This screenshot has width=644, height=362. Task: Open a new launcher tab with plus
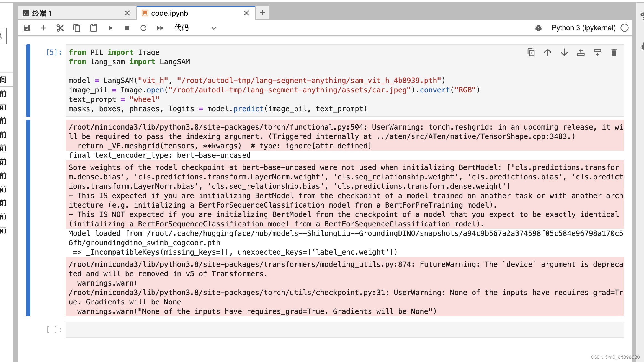(262, 13)
